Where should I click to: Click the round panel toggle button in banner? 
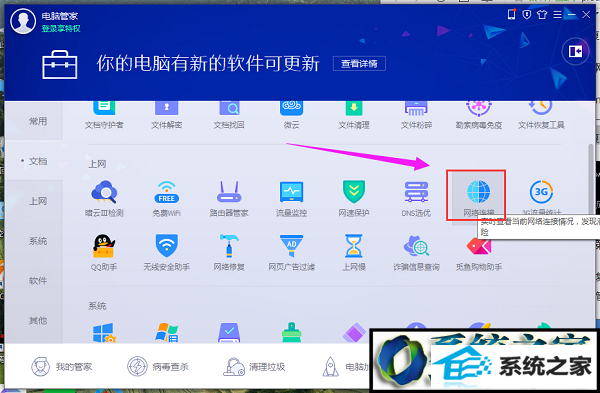point(575,51)
